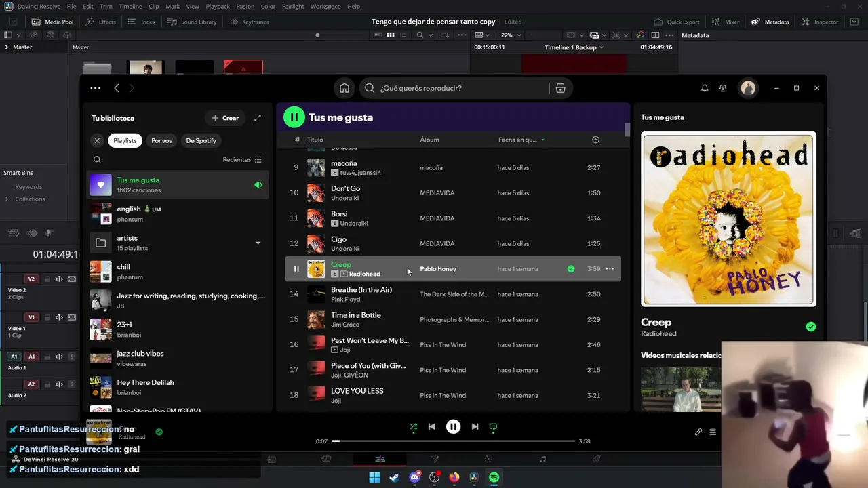Go back in Spotify navigation

tap(117, 88)
